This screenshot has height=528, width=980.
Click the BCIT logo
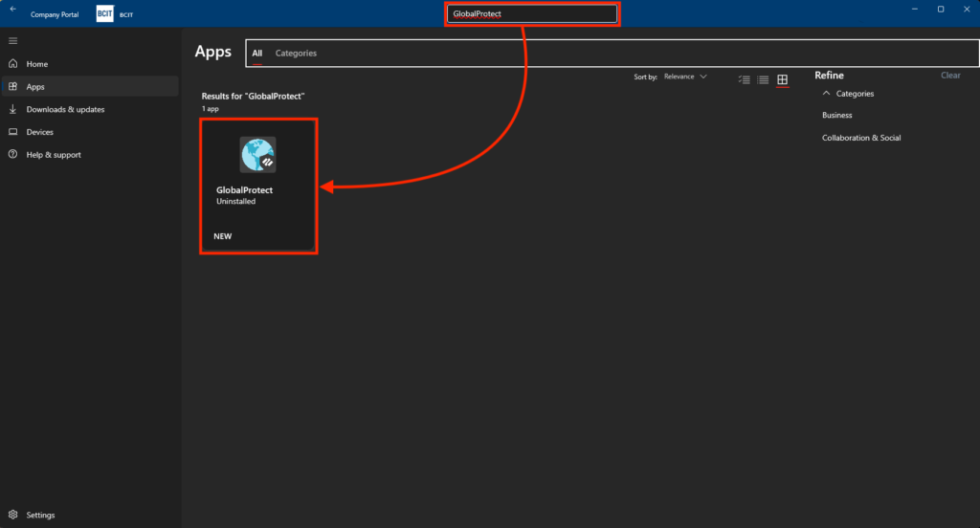pos(105,13)
